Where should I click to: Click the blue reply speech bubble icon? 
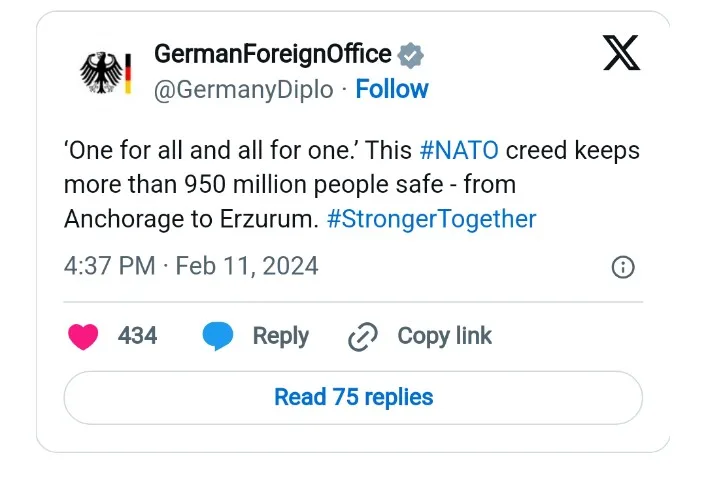click(217, 336)
